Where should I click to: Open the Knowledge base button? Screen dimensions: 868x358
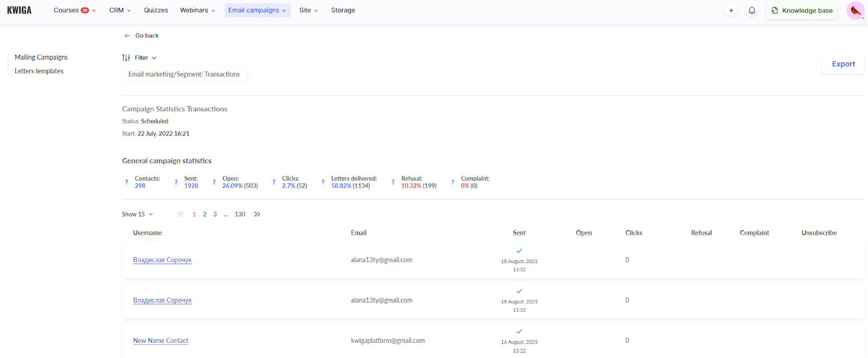[x=801, y=10]
